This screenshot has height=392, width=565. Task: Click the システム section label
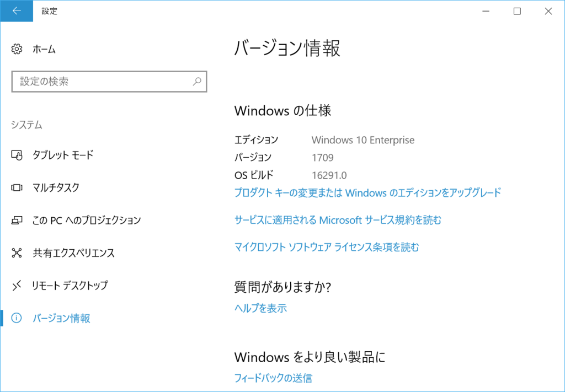click(x=26, y=125)
